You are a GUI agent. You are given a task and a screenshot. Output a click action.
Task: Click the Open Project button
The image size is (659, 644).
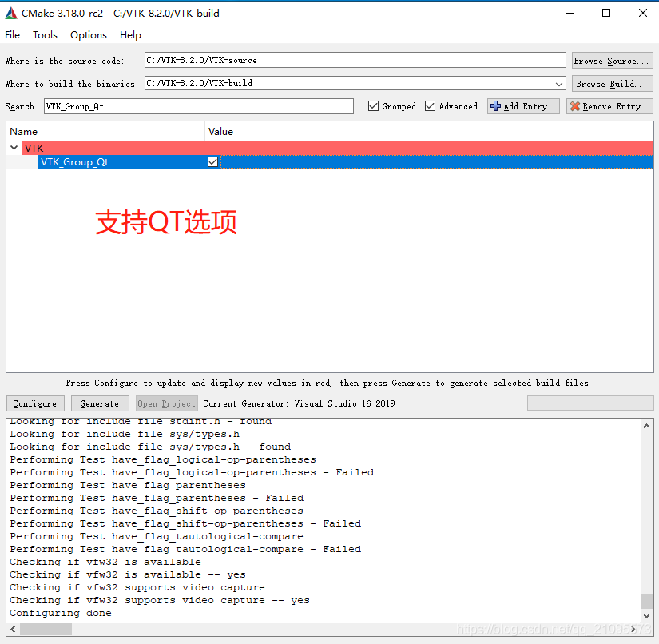point(167,403)
